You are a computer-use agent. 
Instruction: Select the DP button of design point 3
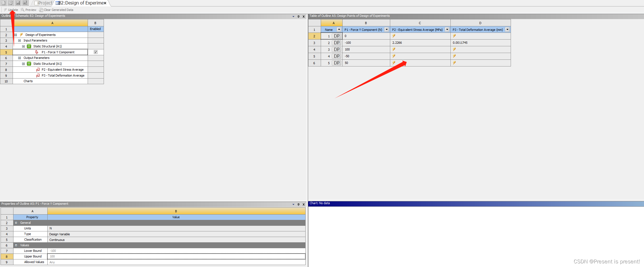point(337,49)
